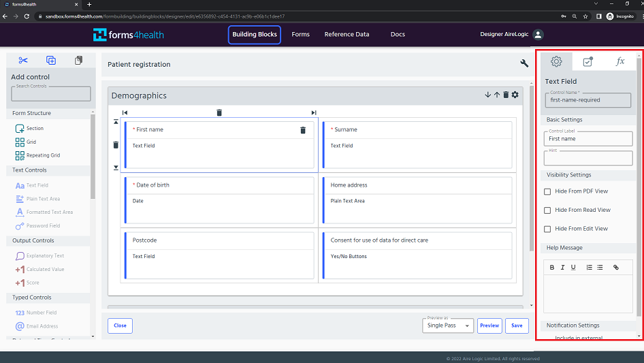
Task: Open the wrench form settings icon
Action: [524, 63]
